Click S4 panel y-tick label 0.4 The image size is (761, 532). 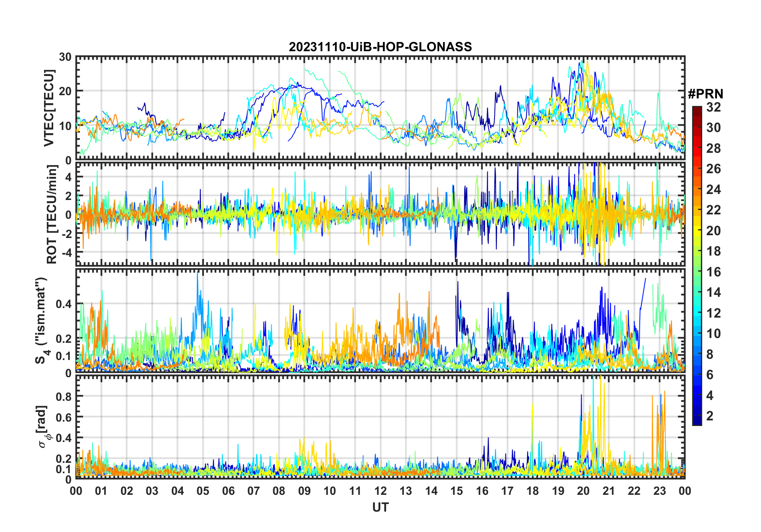(64, 304)
